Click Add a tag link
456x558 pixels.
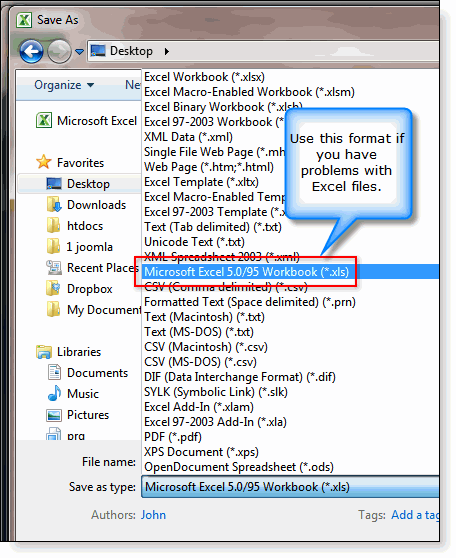415,515
